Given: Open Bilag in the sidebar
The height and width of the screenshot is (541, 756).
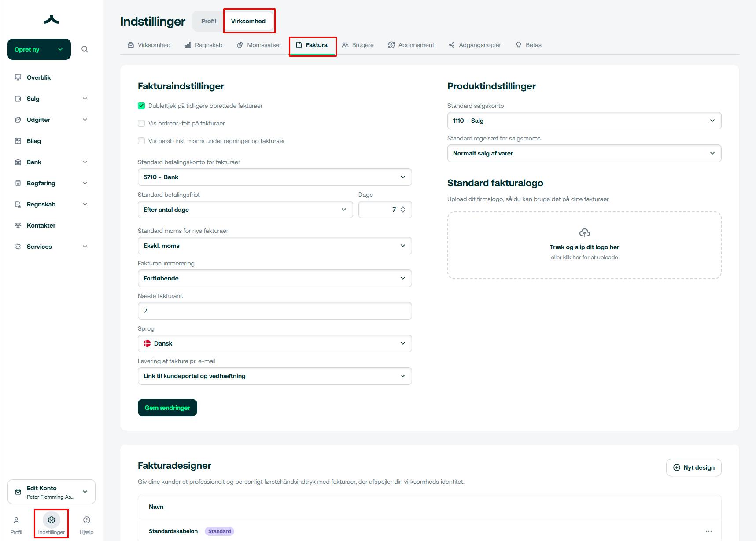Looking at the screenshot, I should (34, 141).
